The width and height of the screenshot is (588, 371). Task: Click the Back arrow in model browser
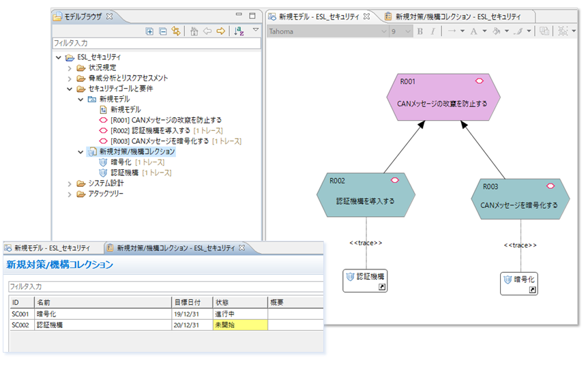pos(207,31)
